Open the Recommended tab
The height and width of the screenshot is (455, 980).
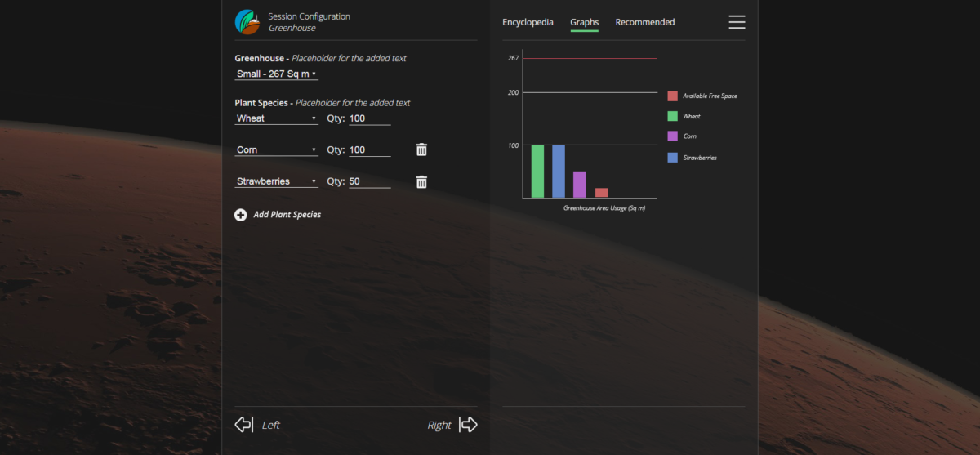click(645, 22)
